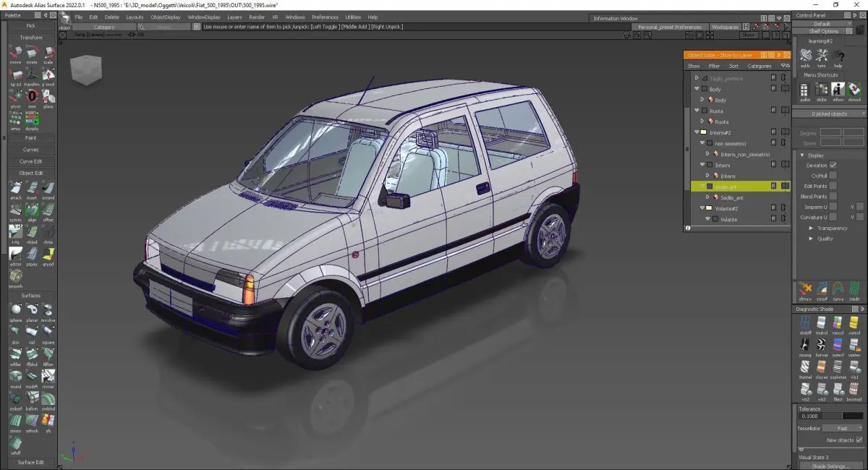Click the Filter option in Object Lister
This screenshot has width=868, height=470.
(714, 66)
